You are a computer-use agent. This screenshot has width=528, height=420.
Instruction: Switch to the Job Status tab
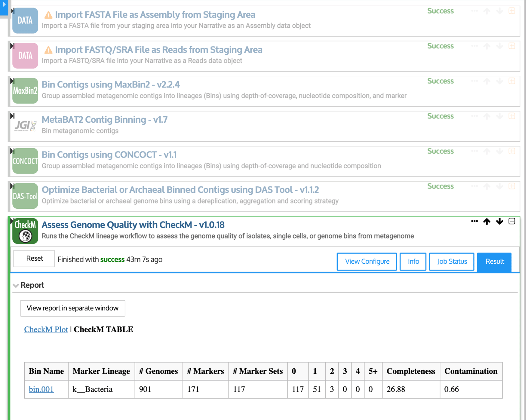click(452, 262)
